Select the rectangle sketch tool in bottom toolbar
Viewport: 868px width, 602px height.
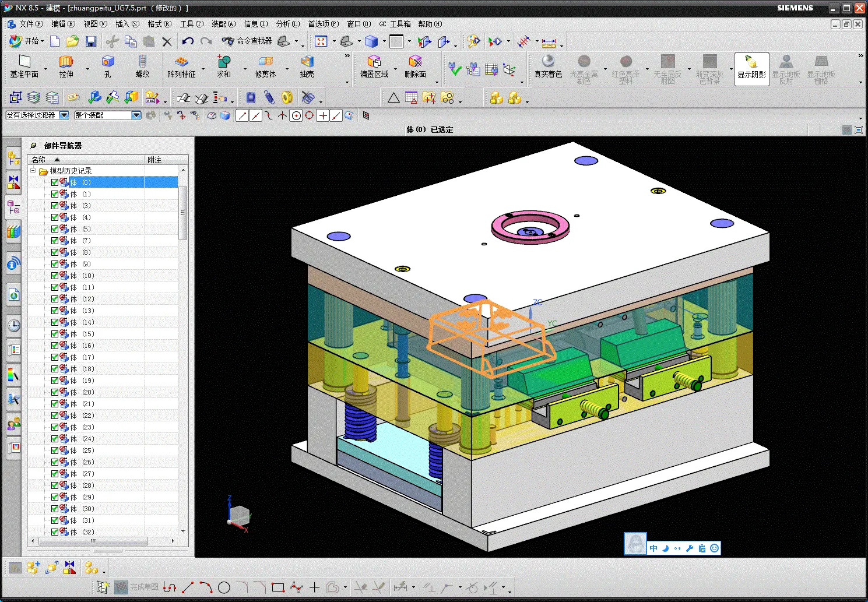pos(278,587)
